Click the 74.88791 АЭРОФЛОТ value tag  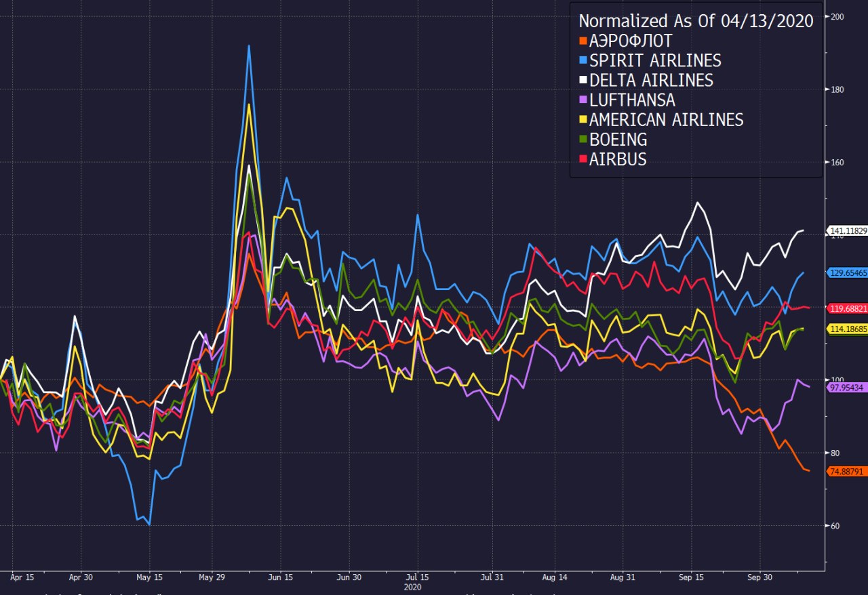click(x=848, y=471)
